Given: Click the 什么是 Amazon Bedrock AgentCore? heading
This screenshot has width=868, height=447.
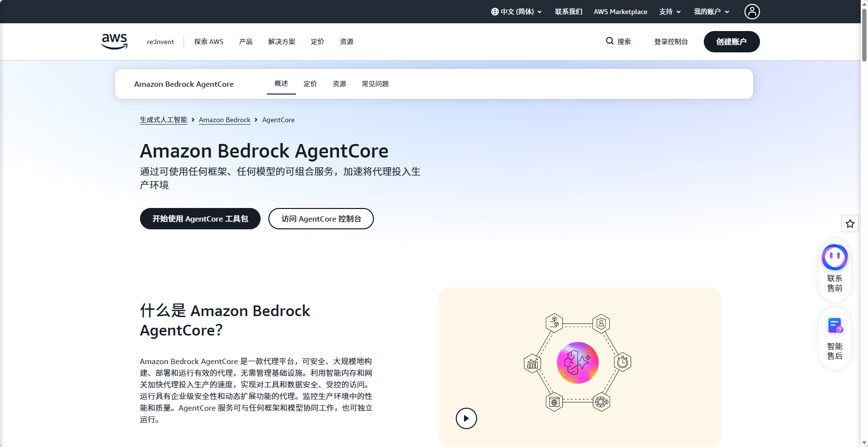Looking at the screenshot, I should click(x=225, y=320).
